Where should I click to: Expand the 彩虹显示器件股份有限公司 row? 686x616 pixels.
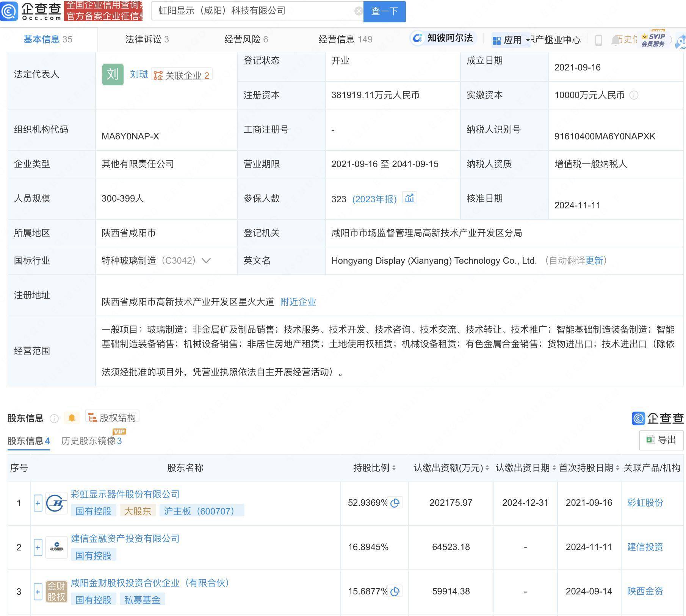coord(37,503)
